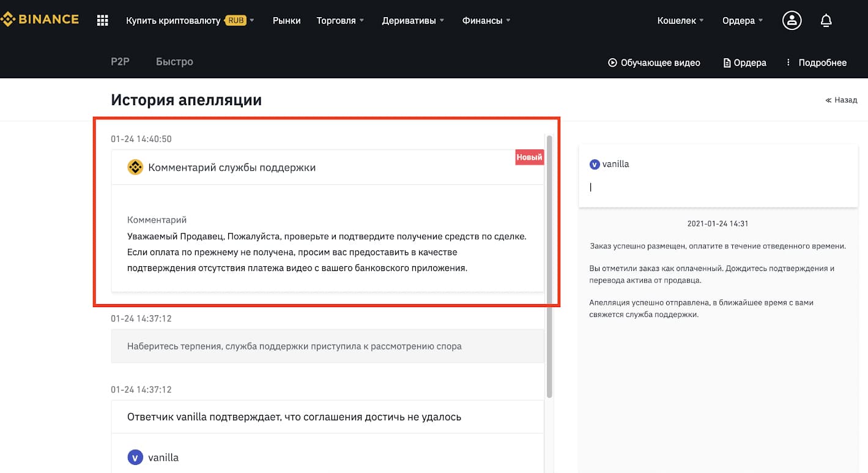Click vanilla avatar in chat panel

click(x=594, y=164)
